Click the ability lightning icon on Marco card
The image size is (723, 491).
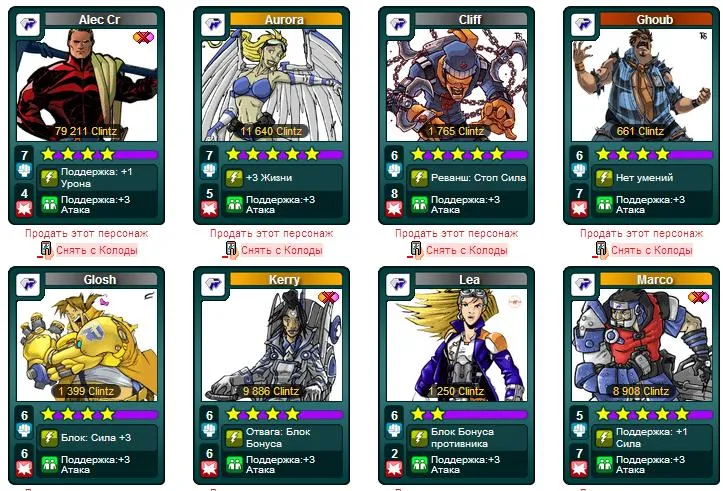(604, 438)
